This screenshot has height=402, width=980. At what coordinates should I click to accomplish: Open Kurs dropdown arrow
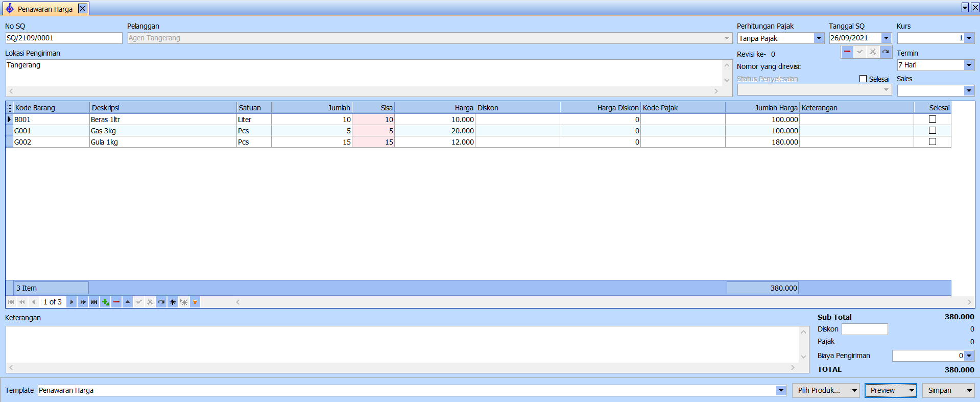pyautogui.click(x=969, y=38)
